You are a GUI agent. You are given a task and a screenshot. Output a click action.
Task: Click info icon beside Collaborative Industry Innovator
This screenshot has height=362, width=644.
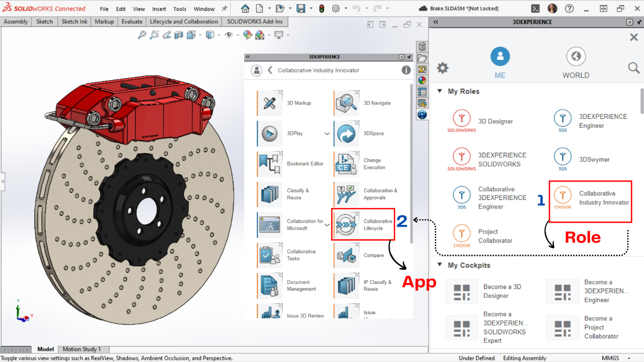(406, 70)
